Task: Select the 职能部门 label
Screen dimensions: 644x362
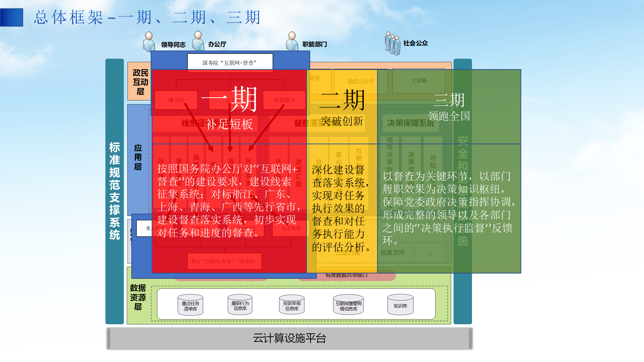Action: click(315, 44)
